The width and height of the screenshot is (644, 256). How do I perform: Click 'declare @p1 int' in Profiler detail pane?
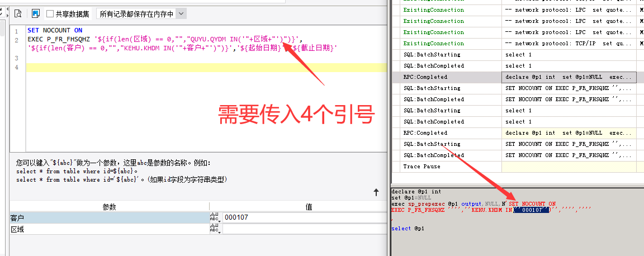point(416,192)
